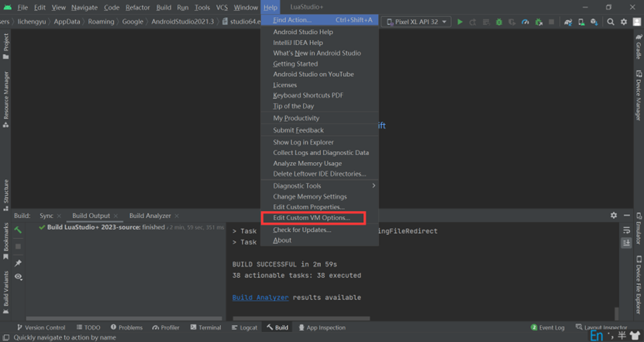Viewport: 644px width, 342px height.
Task: Switch to Build Analyzer tab
Action: click(x=150, y=216)
